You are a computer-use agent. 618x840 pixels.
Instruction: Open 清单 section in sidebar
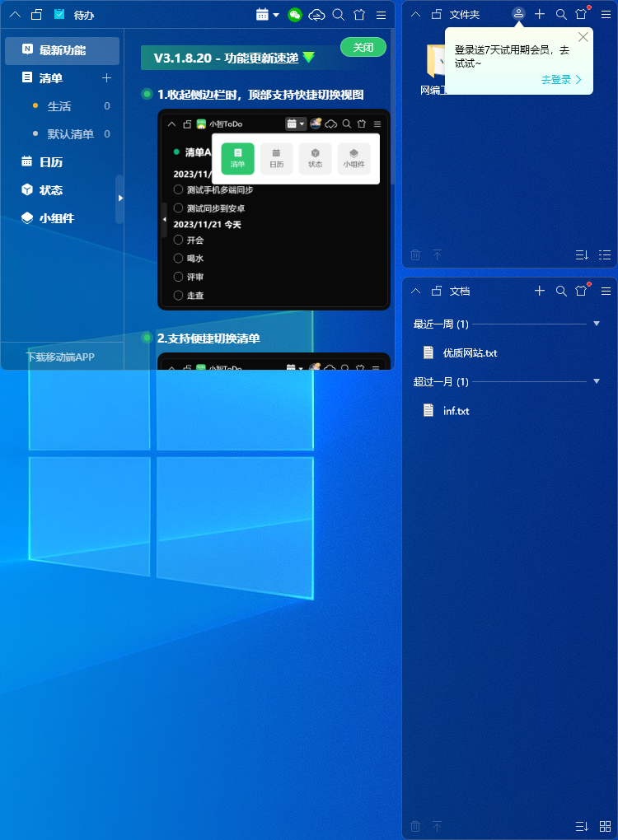click(51, 78)
